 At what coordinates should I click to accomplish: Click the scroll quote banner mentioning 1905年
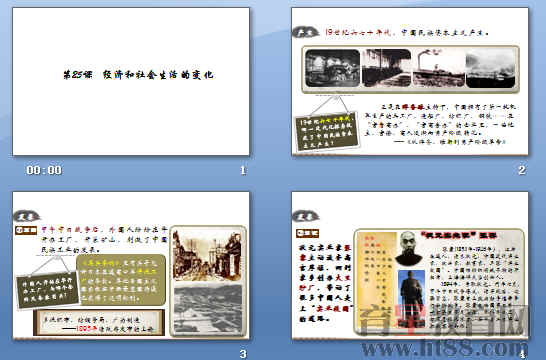99,323
